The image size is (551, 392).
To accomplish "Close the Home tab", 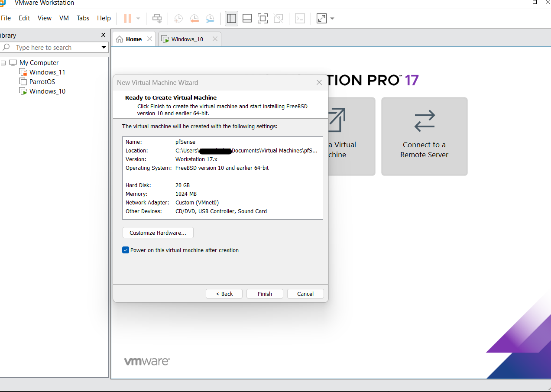I will (149, 39).
